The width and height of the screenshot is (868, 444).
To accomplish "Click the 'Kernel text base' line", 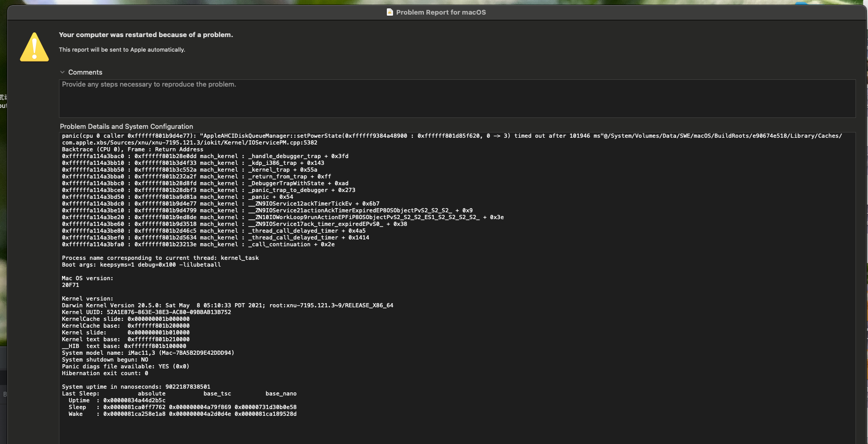I will (126, 339).
